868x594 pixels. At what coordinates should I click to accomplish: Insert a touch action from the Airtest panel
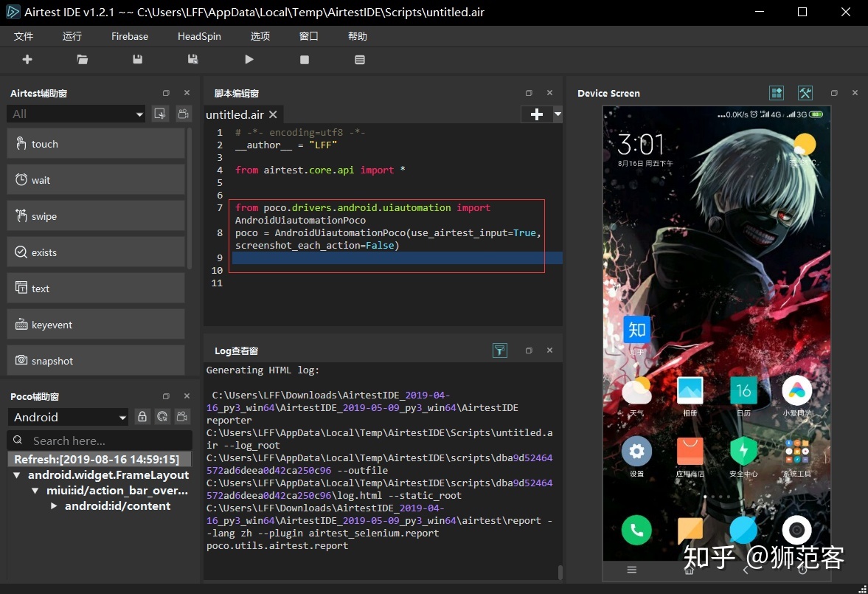point(96,143)
